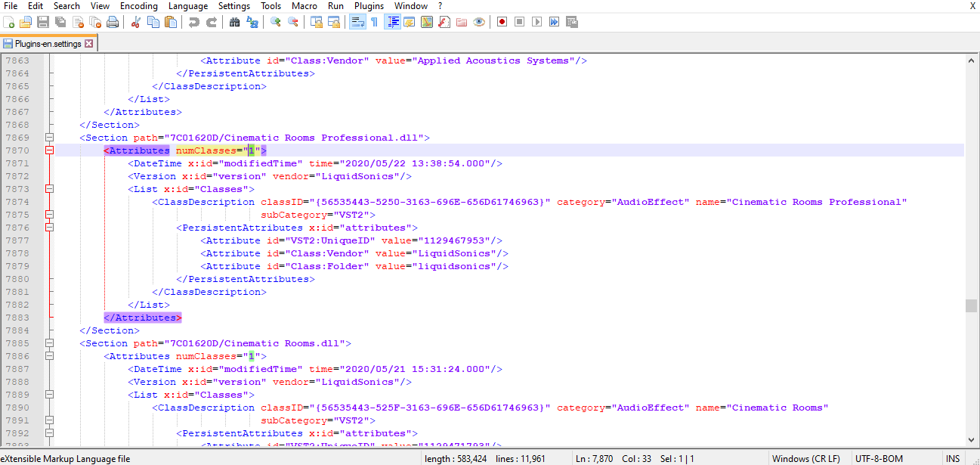Click the X at menu bar's right end
Screen dimensions: 980x465
972,6
